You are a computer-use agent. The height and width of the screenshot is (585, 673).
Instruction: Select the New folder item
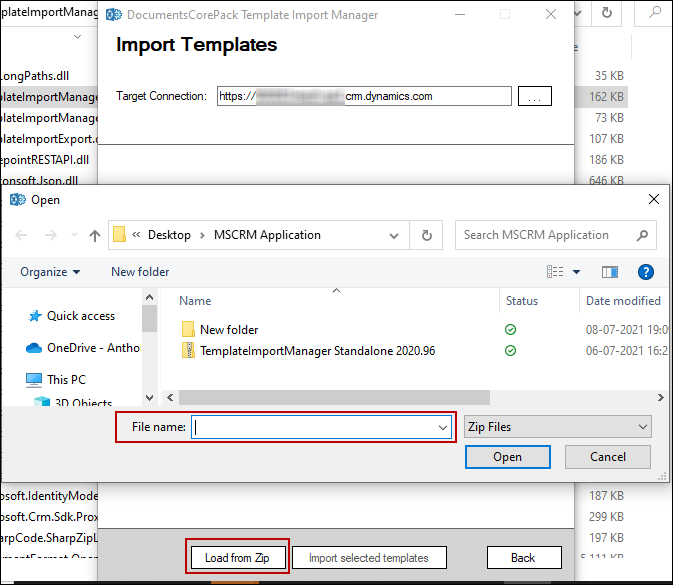(229, 330)
